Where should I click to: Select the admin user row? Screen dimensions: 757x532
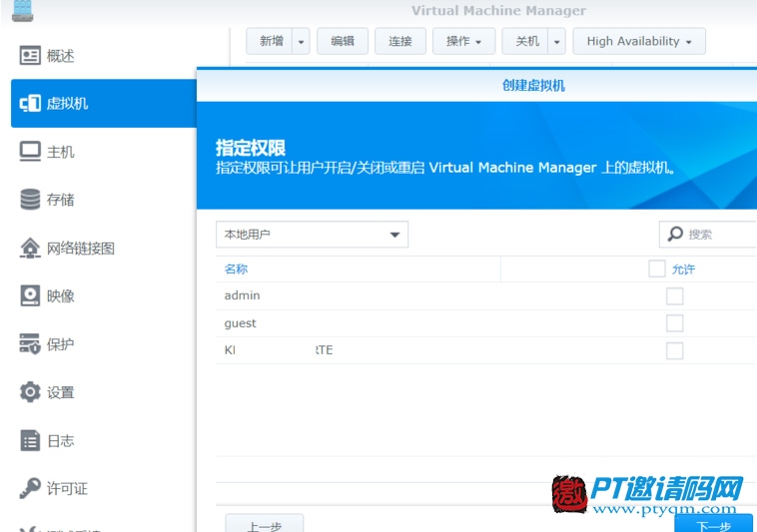(486, 295)
